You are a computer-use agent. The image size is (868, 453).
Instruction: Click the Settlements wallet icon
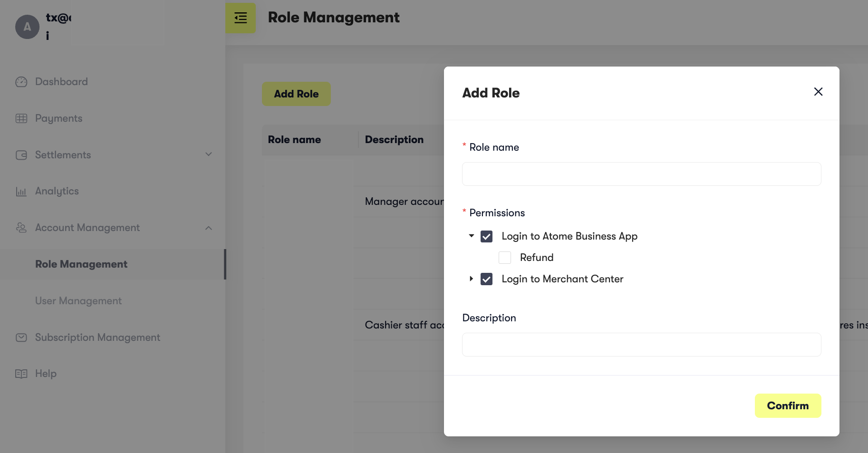tap(21, 154)
